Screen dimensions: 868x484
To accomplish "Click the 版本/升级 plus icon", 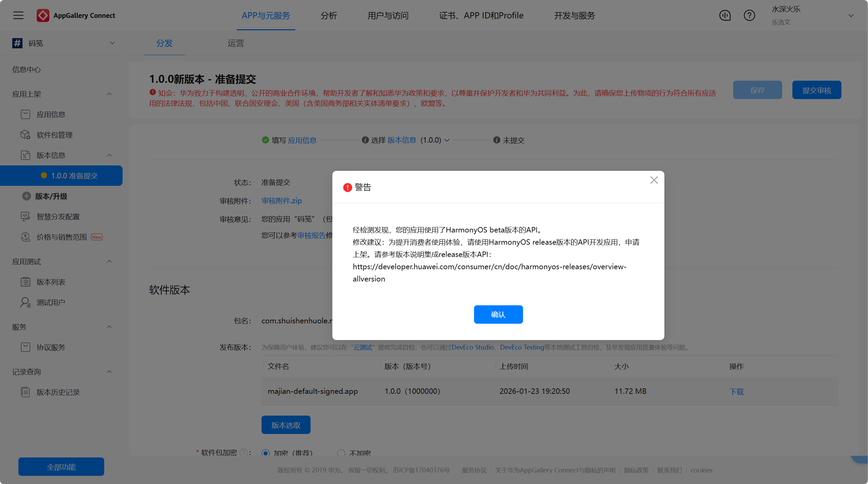I will 26,196.
